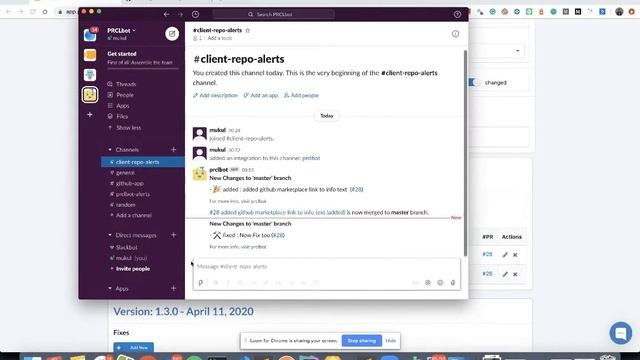640x360 pixels.
Task: Switch to the first workspace with red badge
Action: click(90, 35)
